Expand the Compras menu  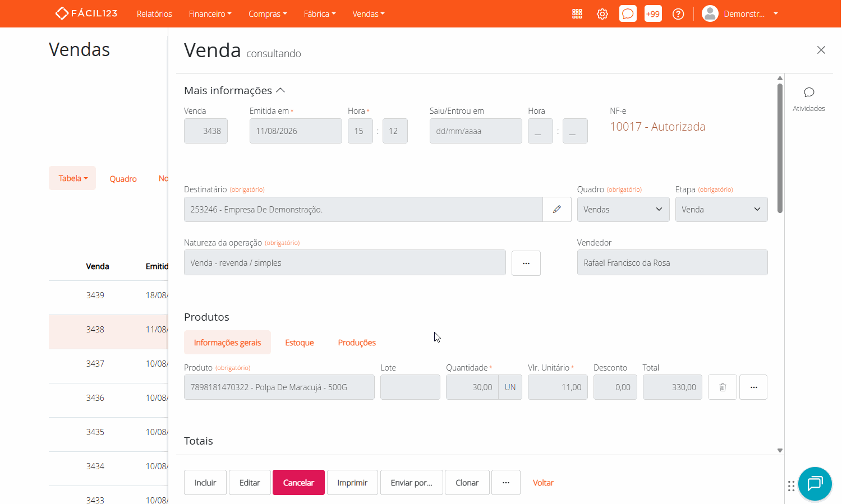coord(268,14)
